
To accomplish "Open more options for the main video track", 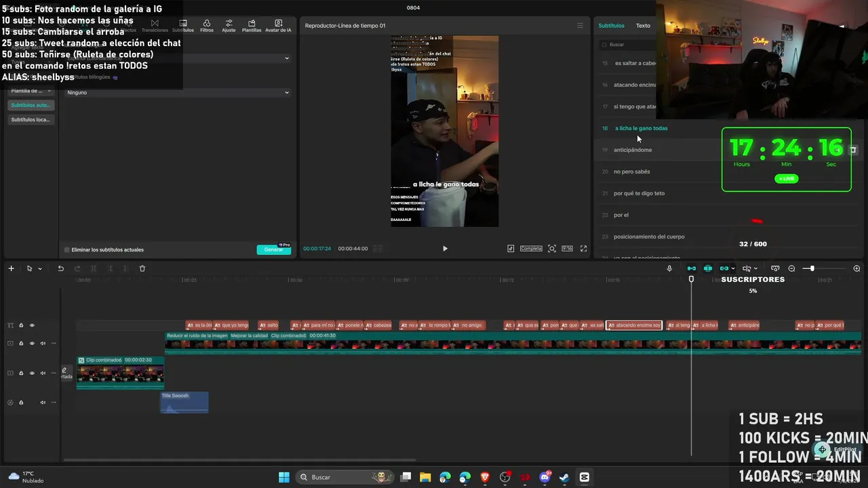I will (x=54, y=344).
